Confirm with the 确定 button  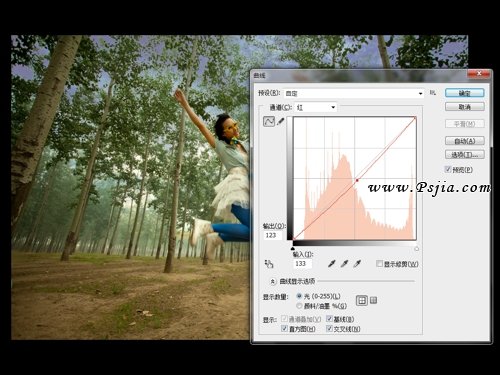click(x=465, y=93)
